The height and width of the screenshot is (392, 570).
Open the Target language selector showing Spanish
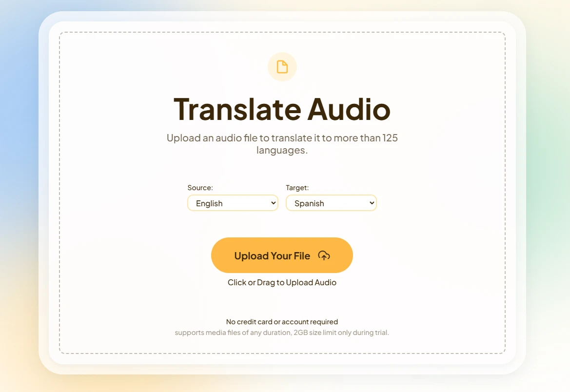tap(331, 203)
